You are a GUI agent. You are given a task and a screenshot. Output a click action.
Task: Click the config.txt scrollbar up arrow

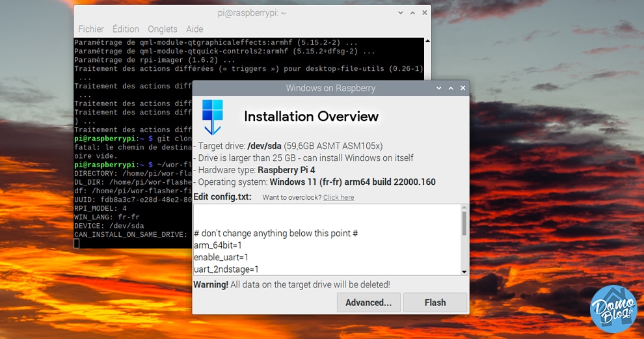pos(464,208)
